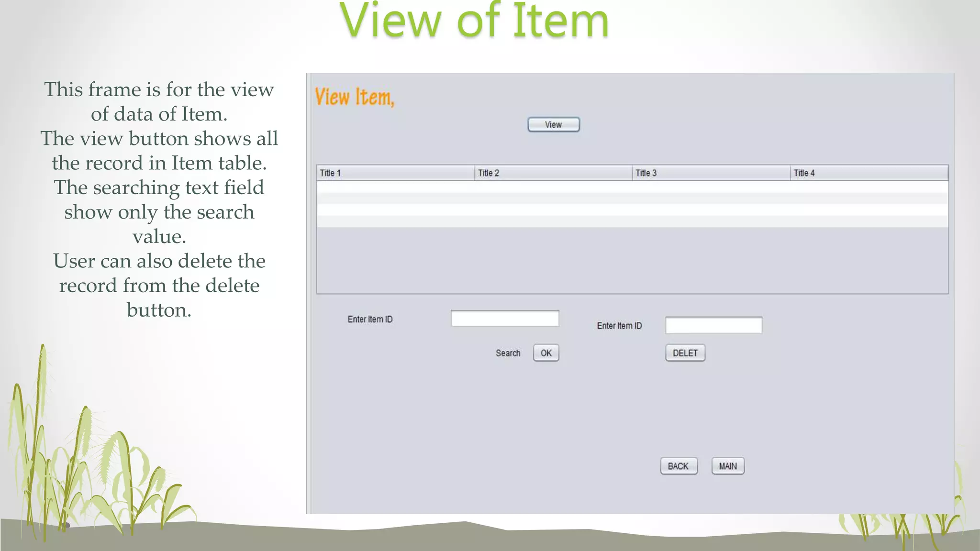This screenshot has height=551, width=980.
Task: Click the OK search button
Action: point(546,353)
